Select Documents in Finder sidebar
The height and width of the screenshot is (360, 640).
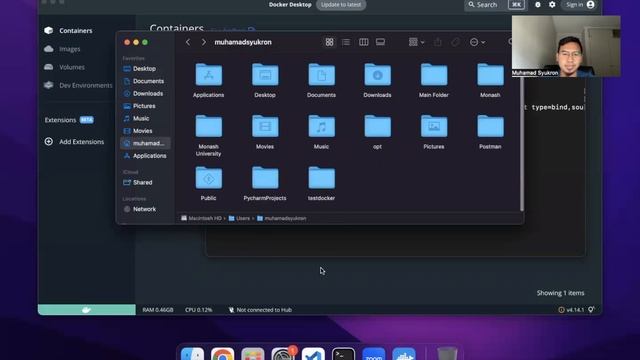145,81
